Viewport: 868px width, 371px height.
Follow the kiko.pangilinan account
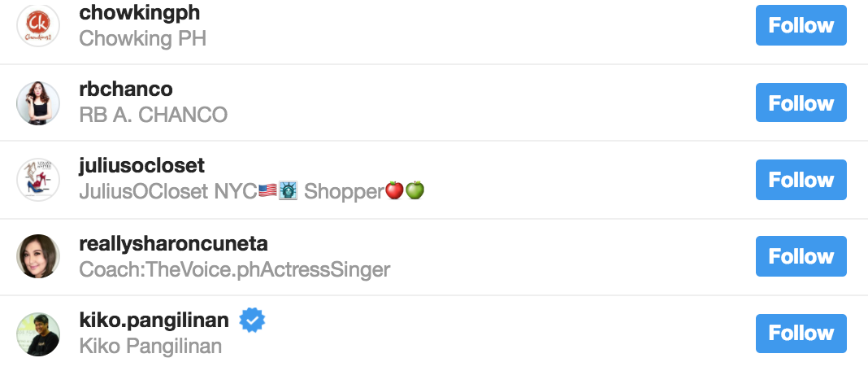click(x=801, y=333)
